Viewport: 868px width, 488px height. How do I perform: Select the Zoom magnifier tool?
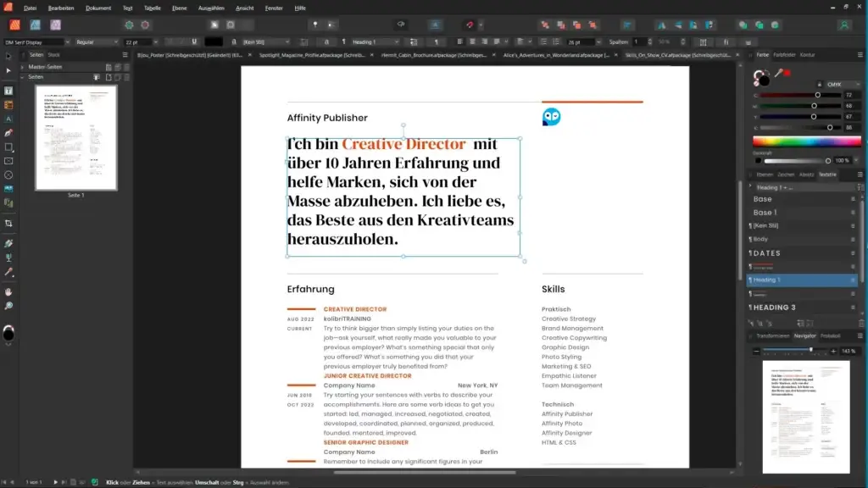(x=8, y=305)
